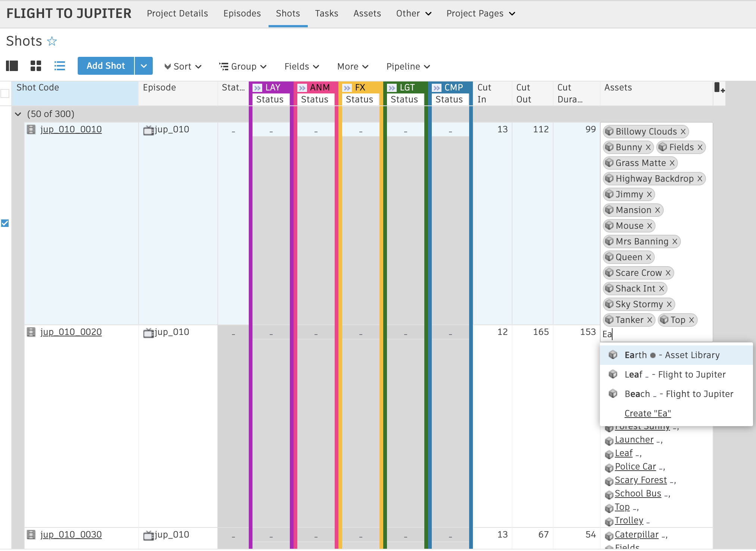The height and width of the screenshot is (551, 756).
Task: Switch to list view icon
Action: [x=60, y=66]
